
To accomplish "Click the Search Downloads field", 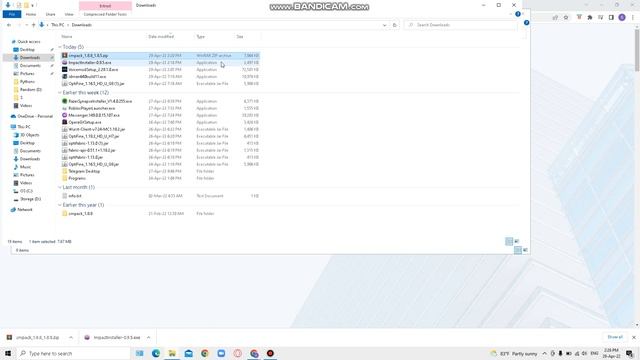I will [460, 25].
